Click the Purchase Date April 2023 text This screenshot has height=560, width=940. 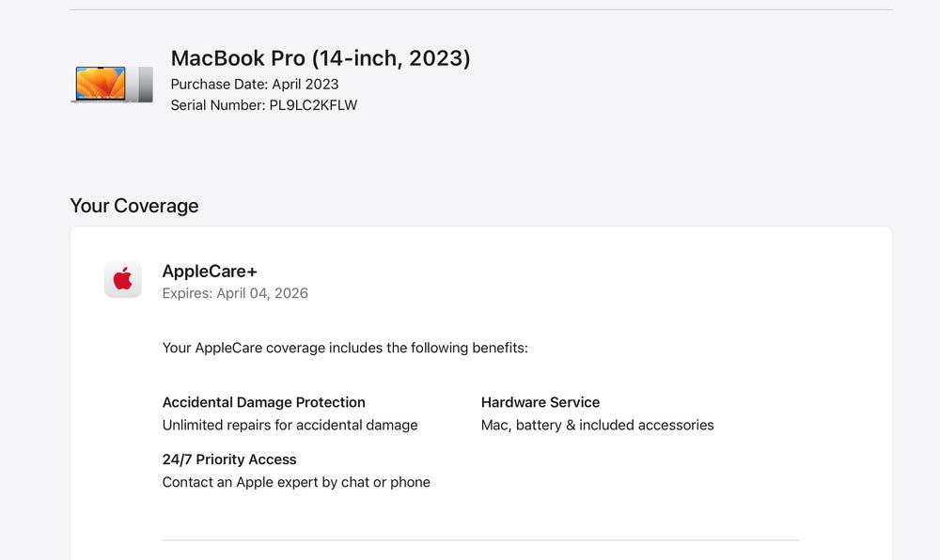point(254,85)
